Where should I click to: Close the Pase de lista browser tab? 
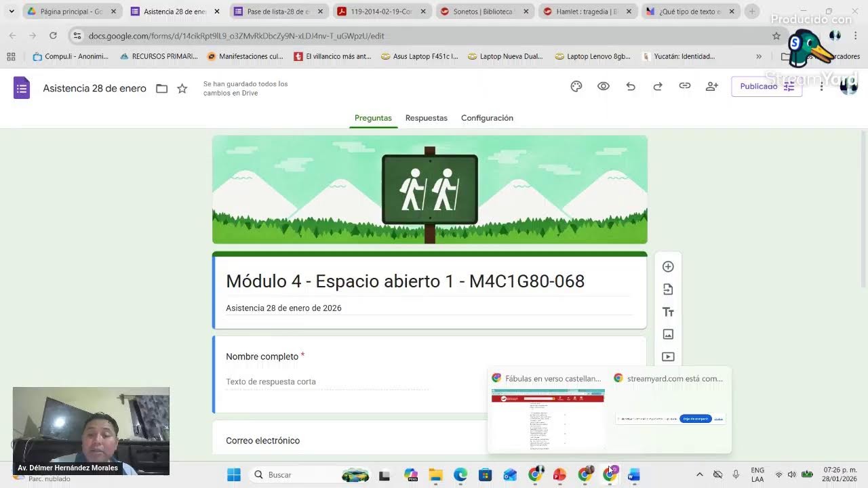coord(320,12)
